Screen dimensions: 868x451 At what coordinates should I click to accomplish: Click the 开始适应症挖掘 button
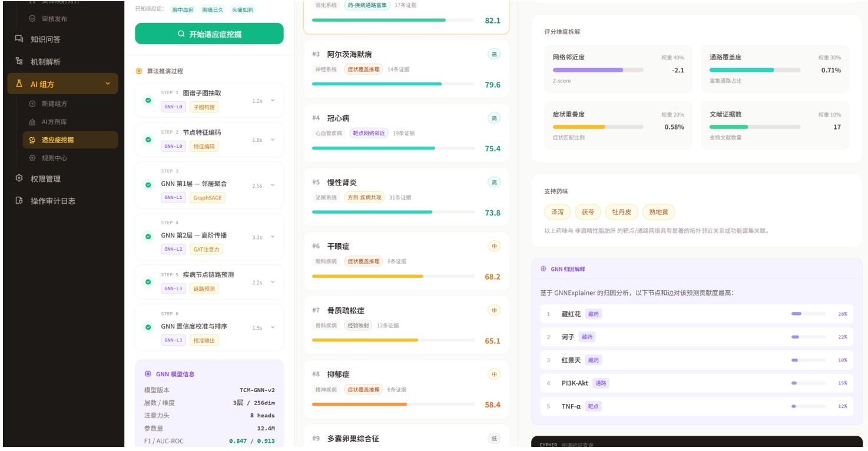point(209,34)
